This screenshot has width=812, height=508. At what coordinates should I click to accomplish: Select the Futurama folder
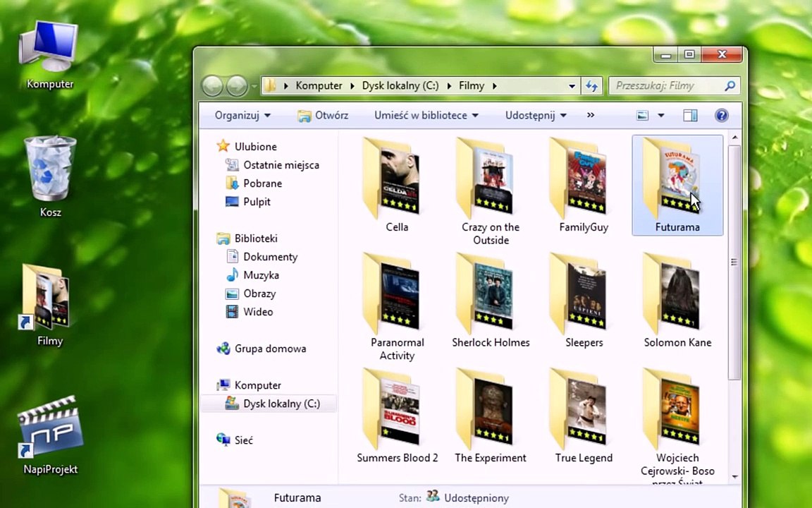click(677, 185)
